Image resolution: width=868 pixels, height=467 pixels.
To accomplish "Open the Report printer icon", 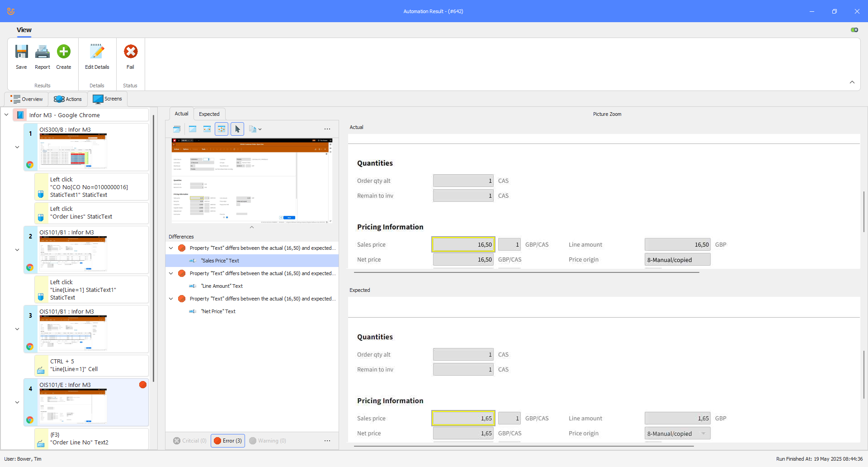I will point(42,52).
